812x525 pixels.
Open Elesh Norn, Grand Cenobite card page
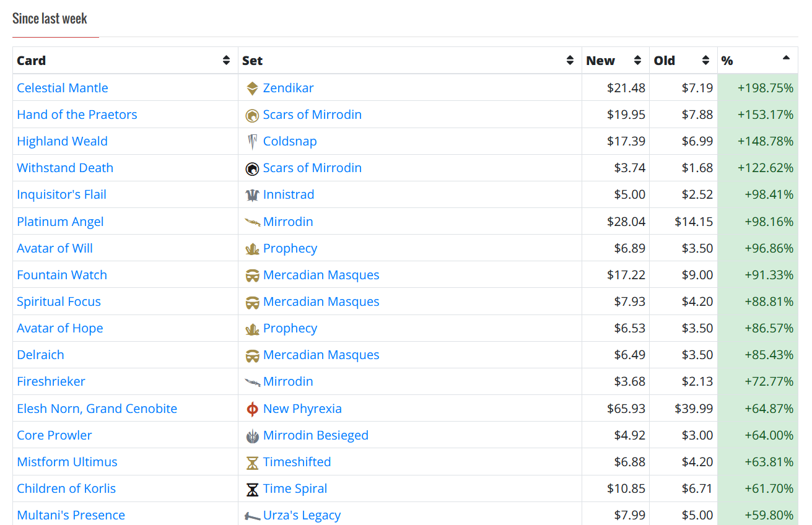coord(97,409)
